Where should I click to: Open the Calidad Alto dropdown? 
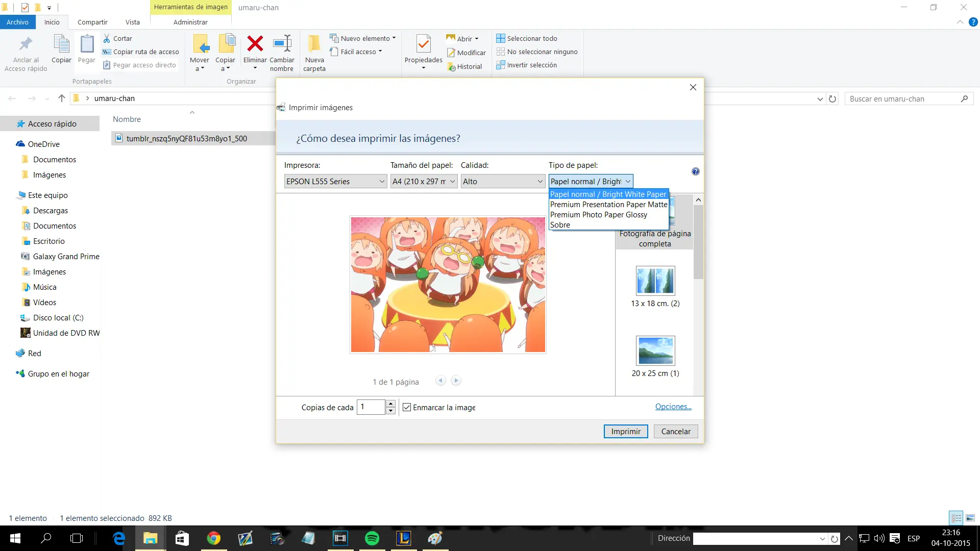coord(503,182)
